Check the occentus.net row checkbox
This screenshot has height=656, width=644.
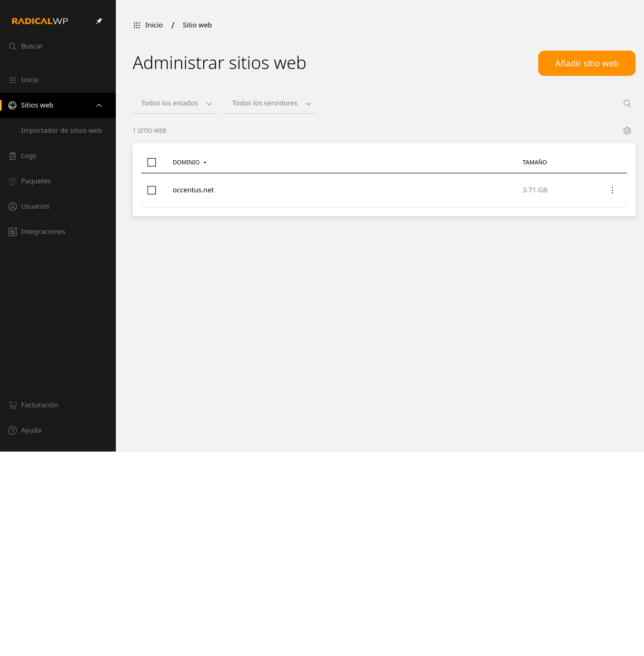tap(152, 190)
